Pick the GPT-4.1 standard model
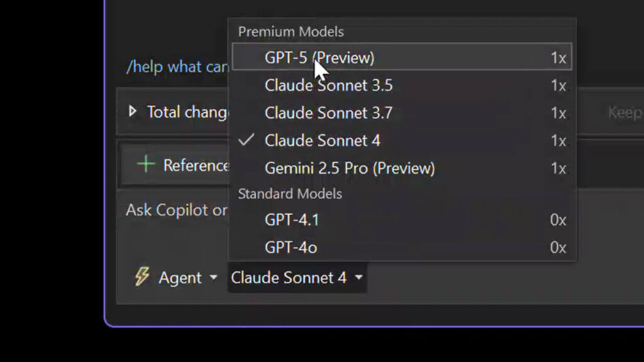The height and width of the screenshot is (362, 644). (292, 220)
